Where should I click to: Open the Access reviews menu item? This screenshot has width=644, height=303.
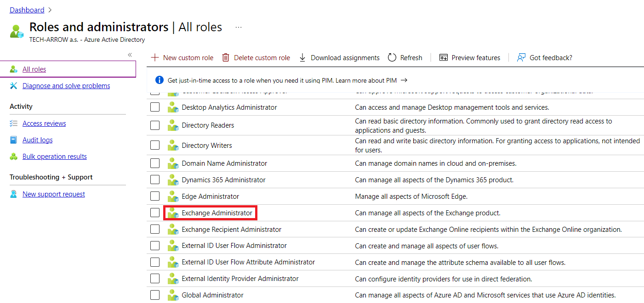coord(44,123)
